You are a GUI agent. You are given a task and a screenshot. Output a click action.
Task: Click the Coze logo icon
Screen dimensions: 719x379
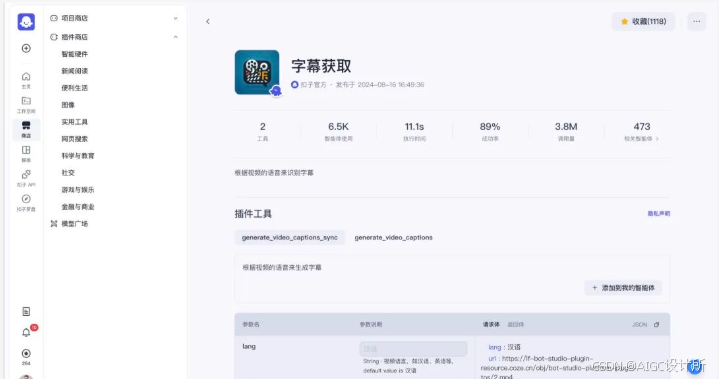[x=26, y=22]
